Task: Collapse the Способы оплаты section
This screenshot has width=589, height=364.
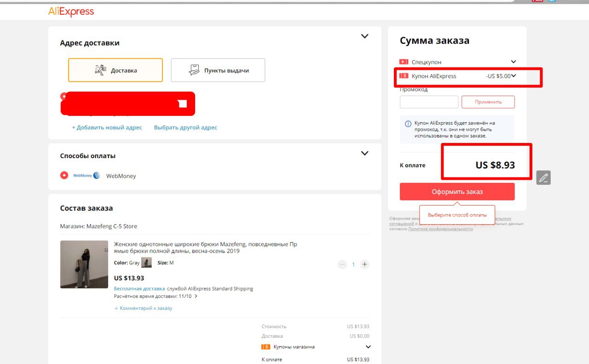Action: pos(364,154)
